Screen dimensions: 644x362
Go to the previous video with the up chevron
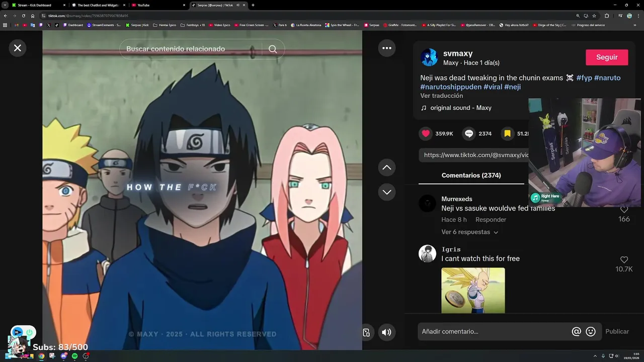click(x=387, y=167)
